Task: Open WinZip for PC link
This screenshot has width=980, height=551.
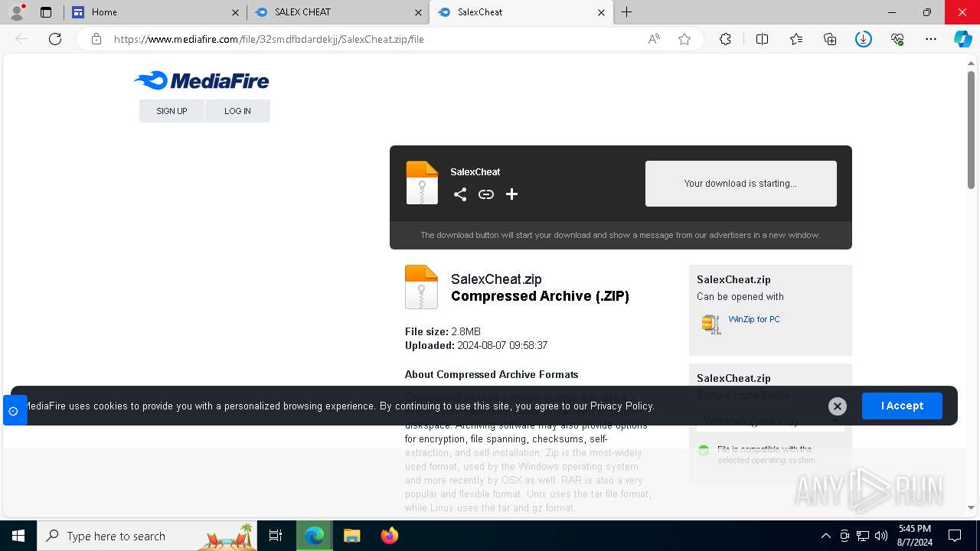Action: click(754, 319)
